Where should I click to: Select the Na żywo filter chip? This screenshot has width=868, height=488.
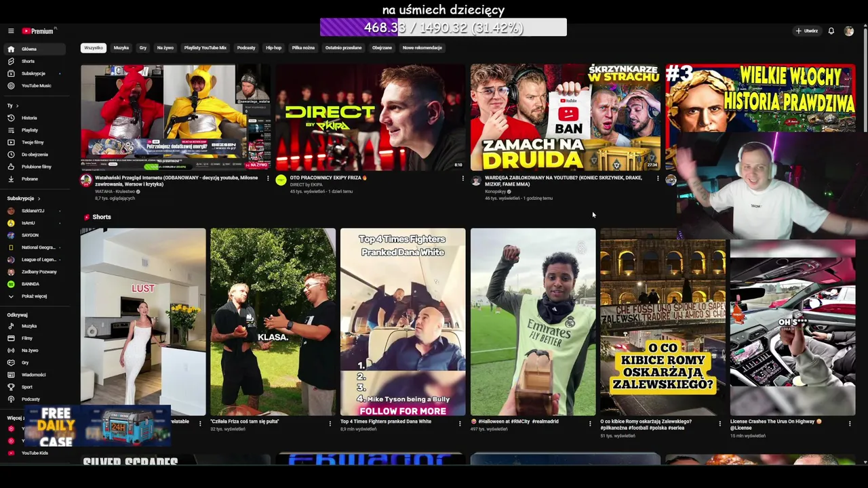165,48
